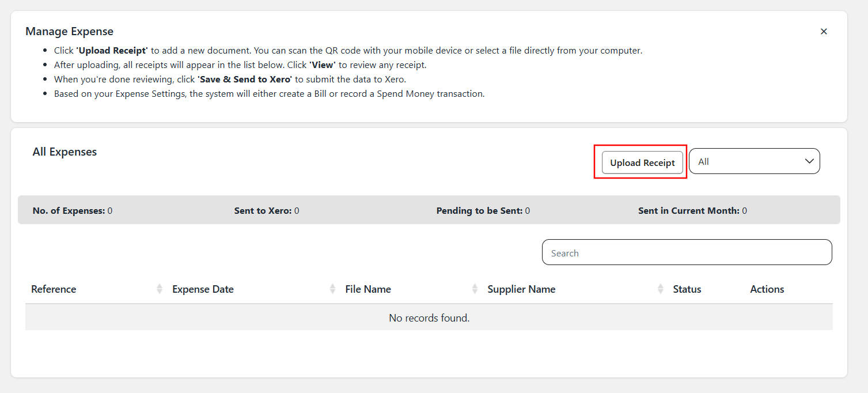Image resolution: width=868 pixels, height=393 pixels.
Task: Open the All filter dropdown
Action: 754,161
